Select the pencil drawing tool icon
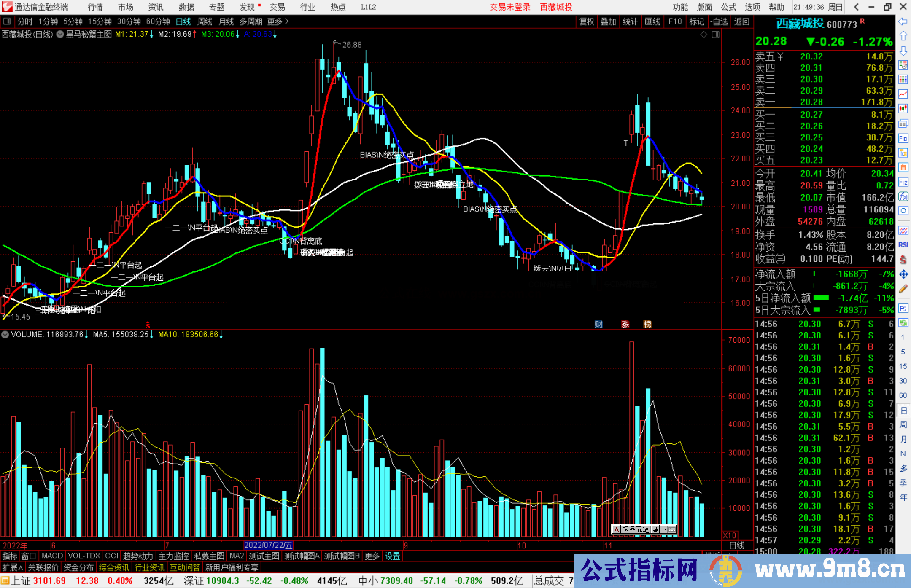Screen dimensions: 911x588 (903, 289)
